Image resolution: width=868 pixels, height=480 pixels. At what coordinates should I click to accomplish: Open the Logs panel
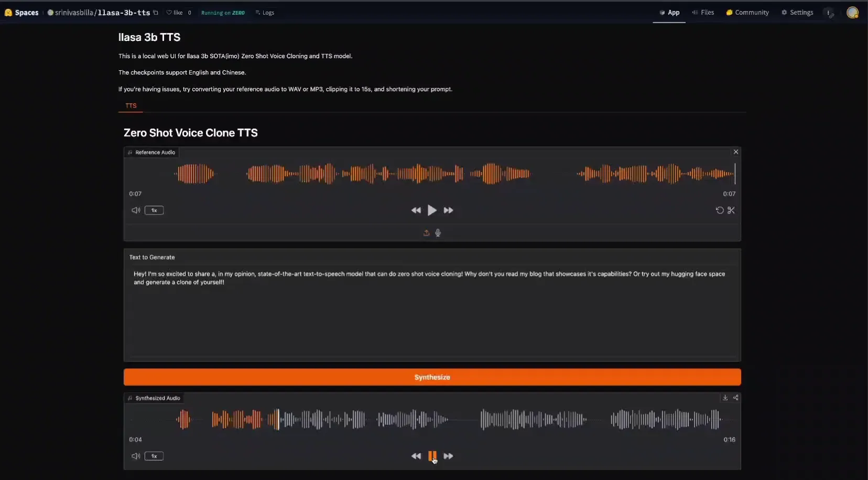coord(265,12)
